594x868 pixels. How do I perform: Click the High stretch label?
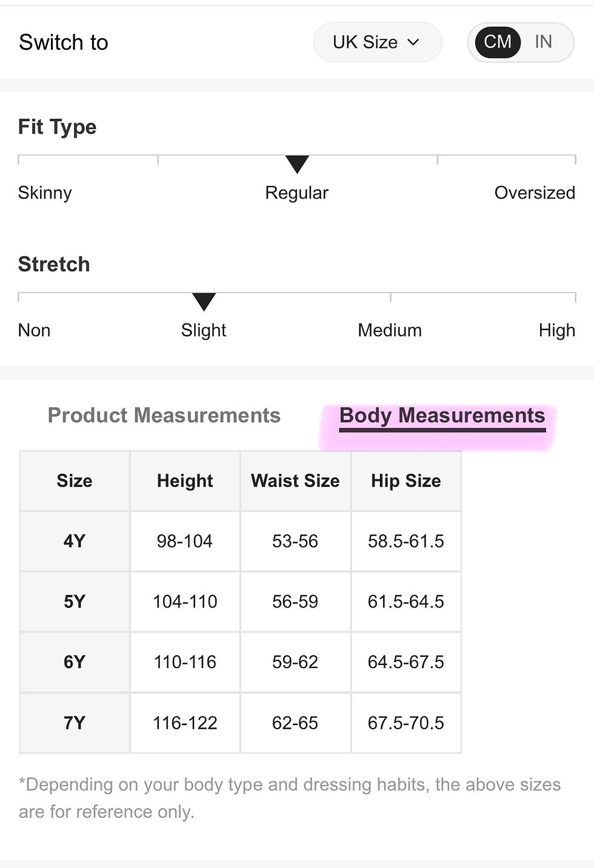click(x=556, y=330)
